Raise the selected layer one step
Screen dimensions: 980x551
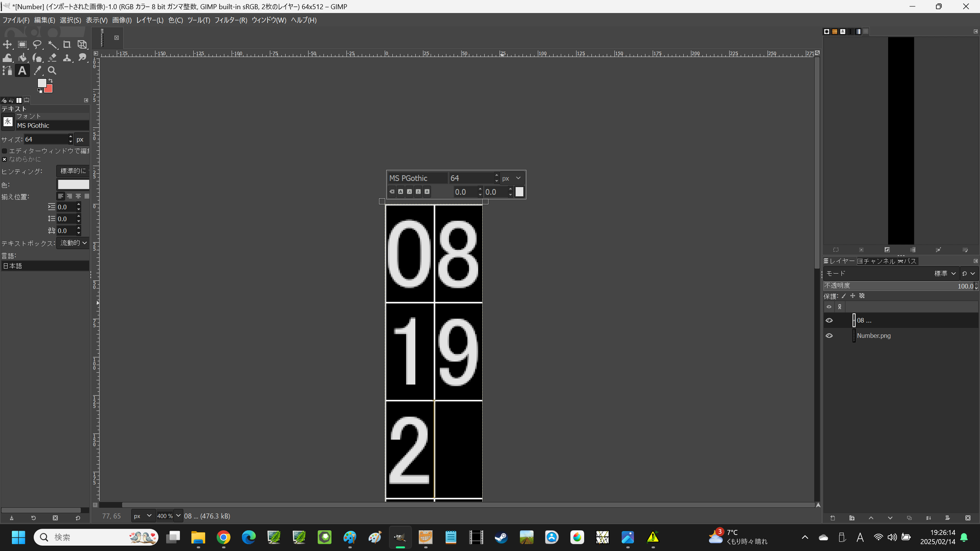tap(871, 518)
